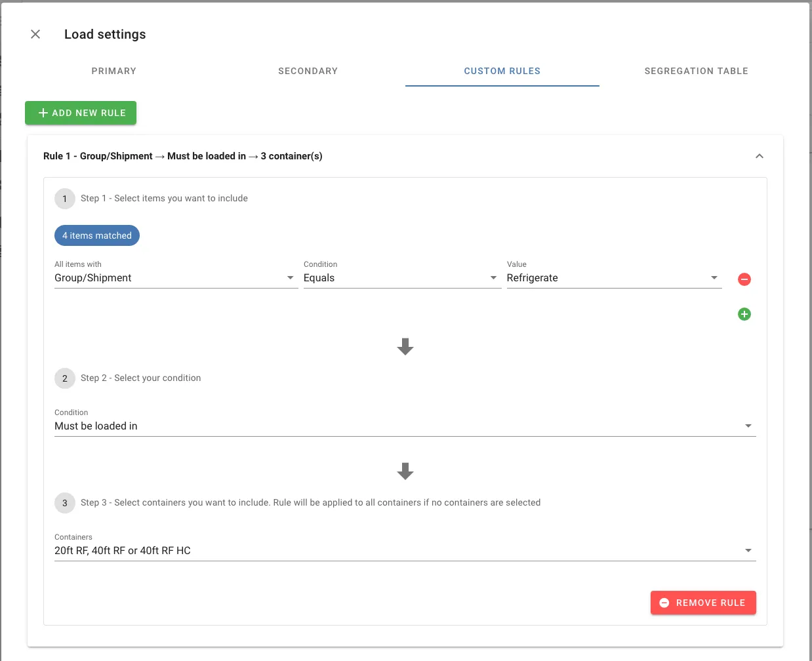Close the Load settings dialog
This screenshot has width=812, height=661.
tap(35, 34)
